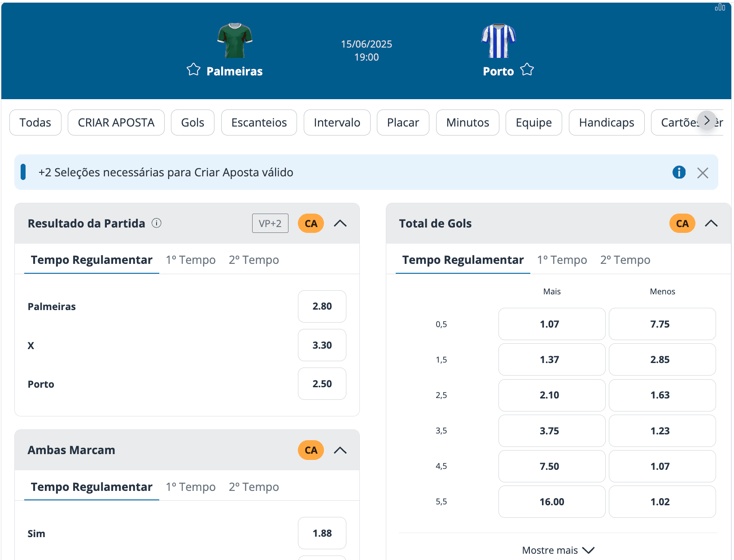
Task: Switch Resultado da Partida to 1º Tempo
Action: coord(191,260)
